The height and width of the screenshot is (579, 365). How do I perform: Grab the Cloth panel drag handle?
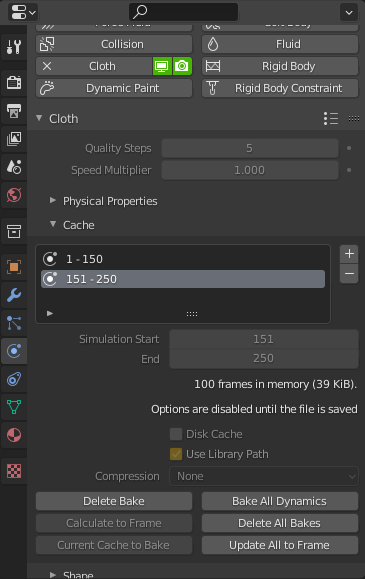(x=354, y=119)
